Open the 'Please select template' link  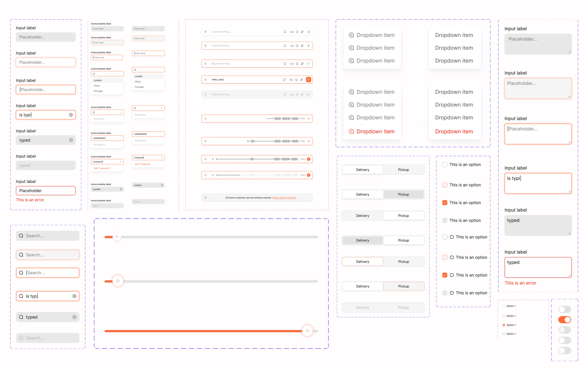point(284,198)
